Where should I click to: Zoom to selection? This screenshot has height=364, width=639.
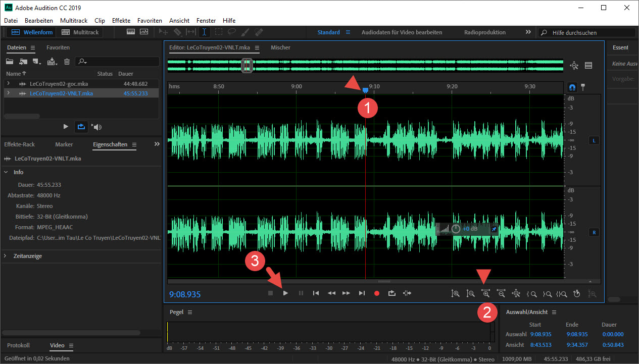point(561,293)
